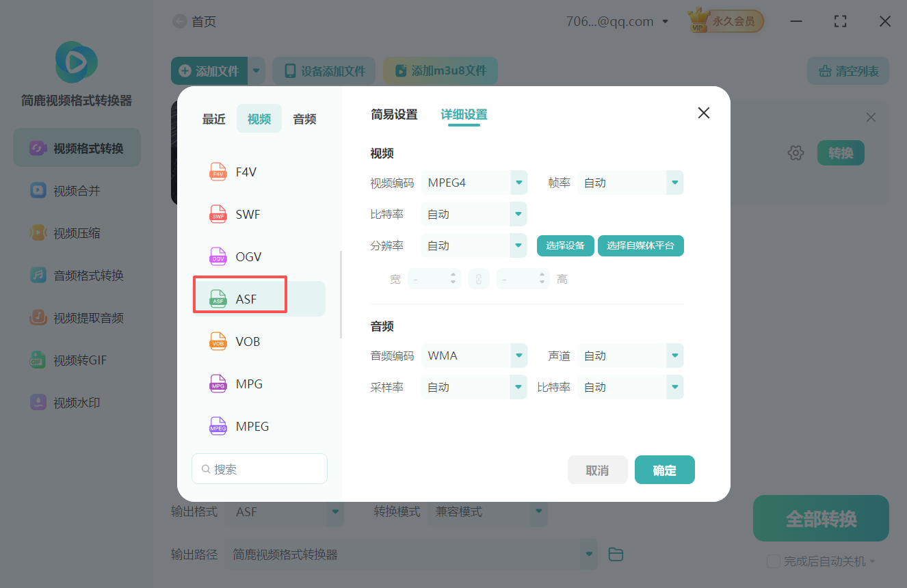Screen dimensions: 907x588
Task: Open the 转换模式 兼容模式 dropdown
Action: [x=488, y=511]
